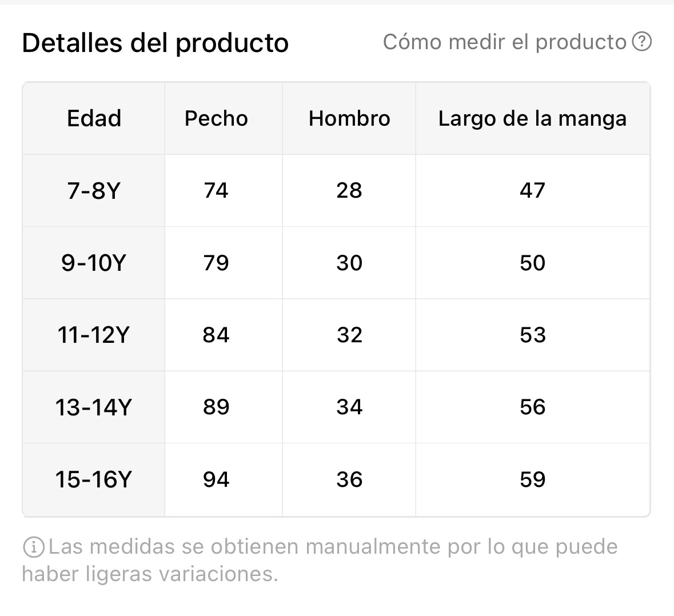Click the Hombro value 36

(x=349, y=479)
